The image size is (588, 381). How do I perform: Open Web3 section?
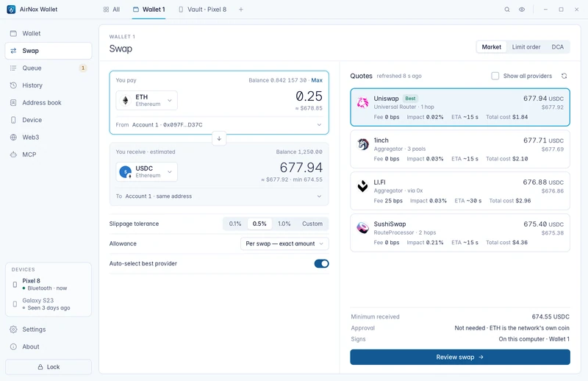[x=49, y=137]
